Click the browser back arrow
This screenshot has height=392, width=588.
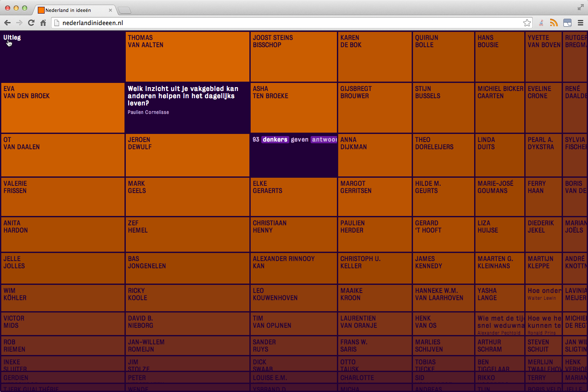tap(7, 23)
